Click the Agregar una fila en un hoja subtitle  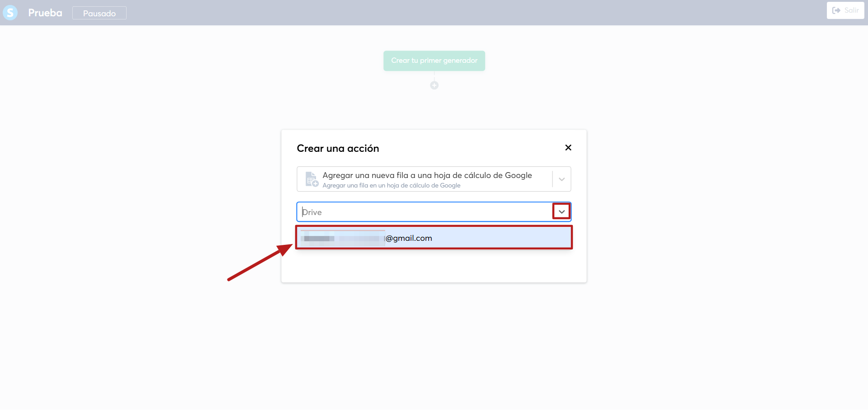coord(392,186)
